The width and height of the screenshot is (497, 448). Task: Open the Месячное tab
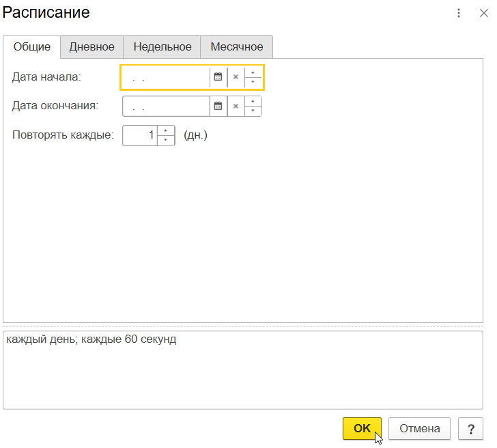237,46
